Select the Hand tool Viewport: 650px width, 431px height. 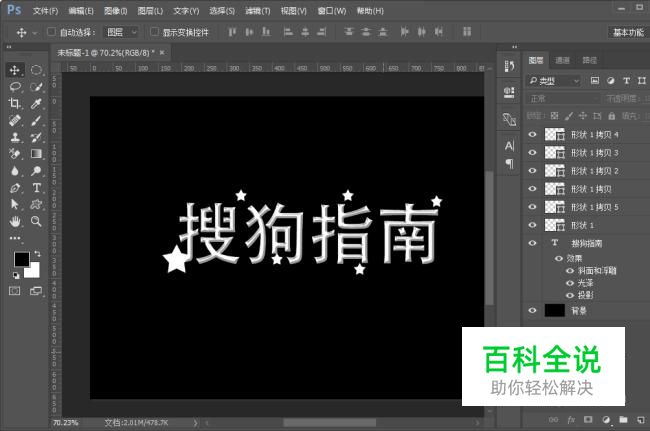click(15, 221)
